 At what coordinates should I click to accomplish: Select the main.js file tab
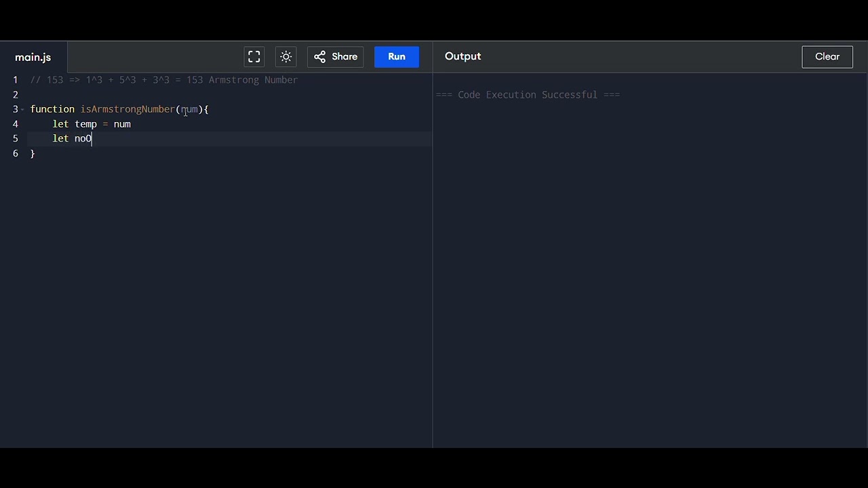click(x=33, y=58)
